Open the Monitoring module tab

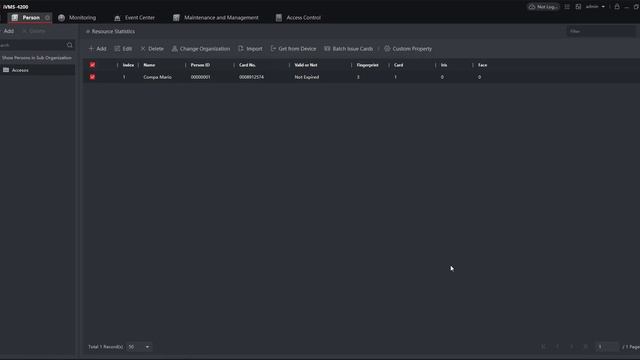click(77, 18)
